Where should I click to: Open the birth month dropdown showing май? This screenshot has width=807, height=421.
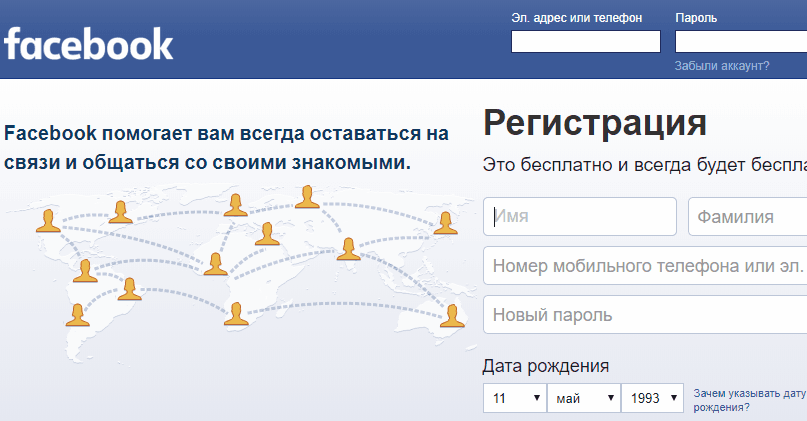tap(584, 398)
